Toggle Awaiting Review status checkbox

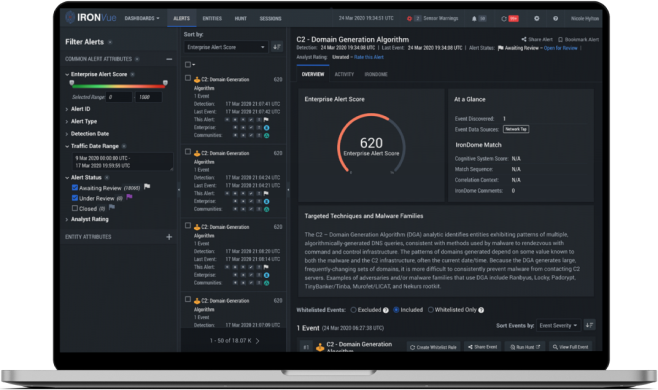[75, 188]
